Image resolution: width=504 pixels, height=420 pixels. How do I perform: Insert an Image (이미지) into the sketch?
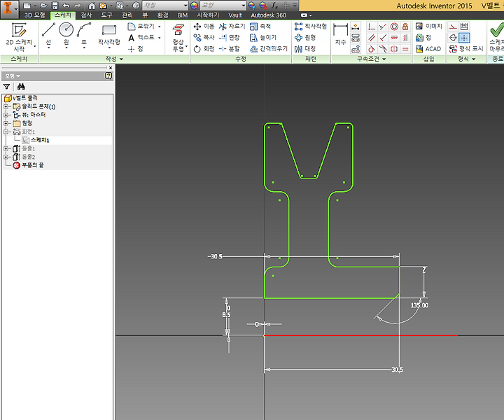[x=429, y=27]
